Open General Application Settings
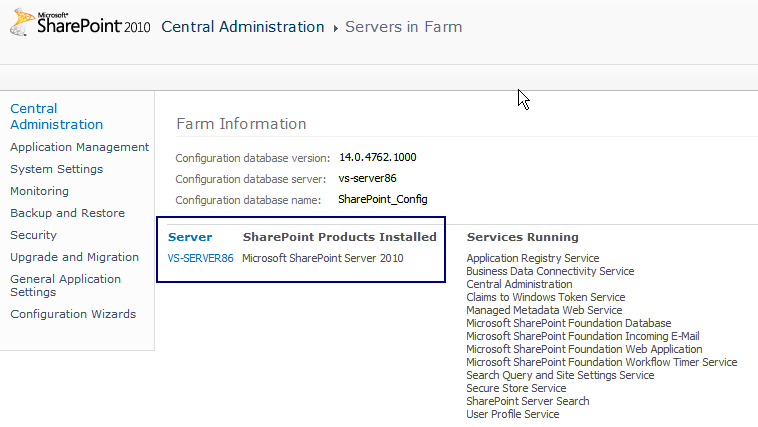This screenshot has width=758, height=427. click(x=66, y=285)
